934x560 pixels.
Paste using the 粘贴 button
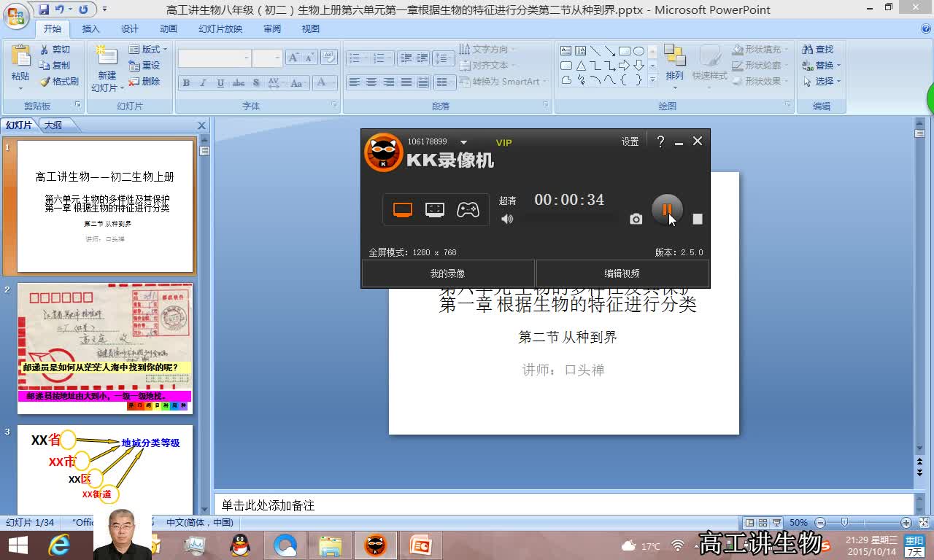(x=20, y=66)
